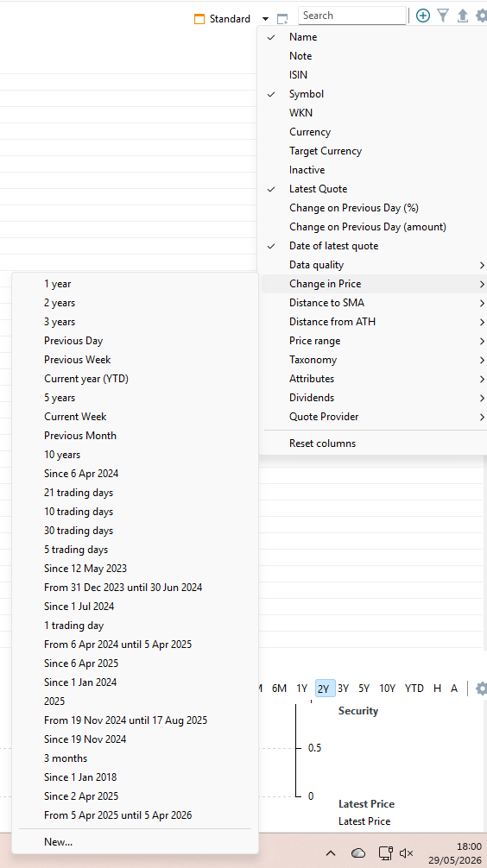Expand the Change in Price submenu
The image size is (487, 868).
(x=373, y=283)
